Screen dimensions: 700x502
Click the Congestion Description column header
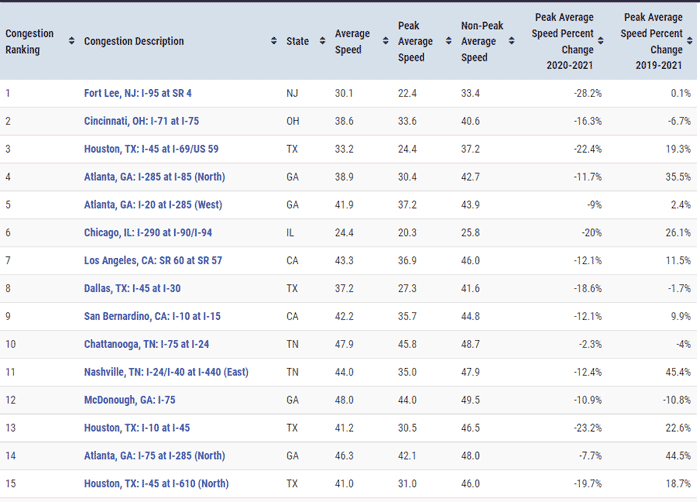tap(134, 41)
